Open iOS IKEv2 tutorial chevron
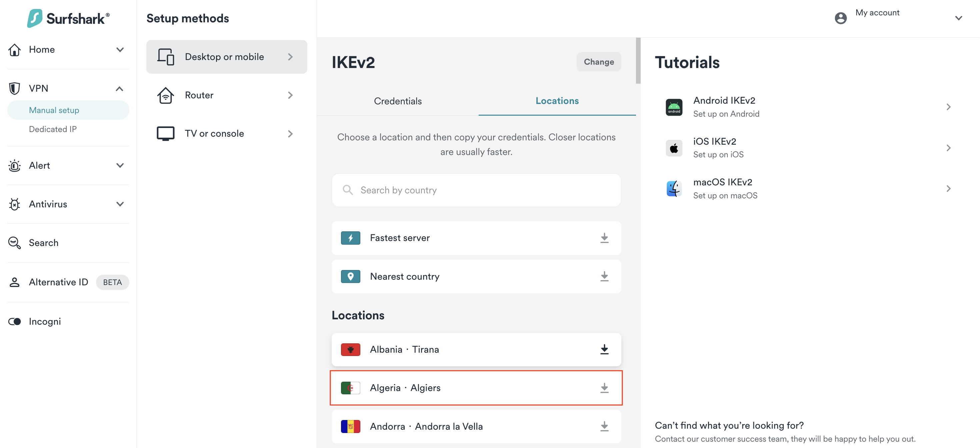The image size is (980, 448). click(948, 148)
